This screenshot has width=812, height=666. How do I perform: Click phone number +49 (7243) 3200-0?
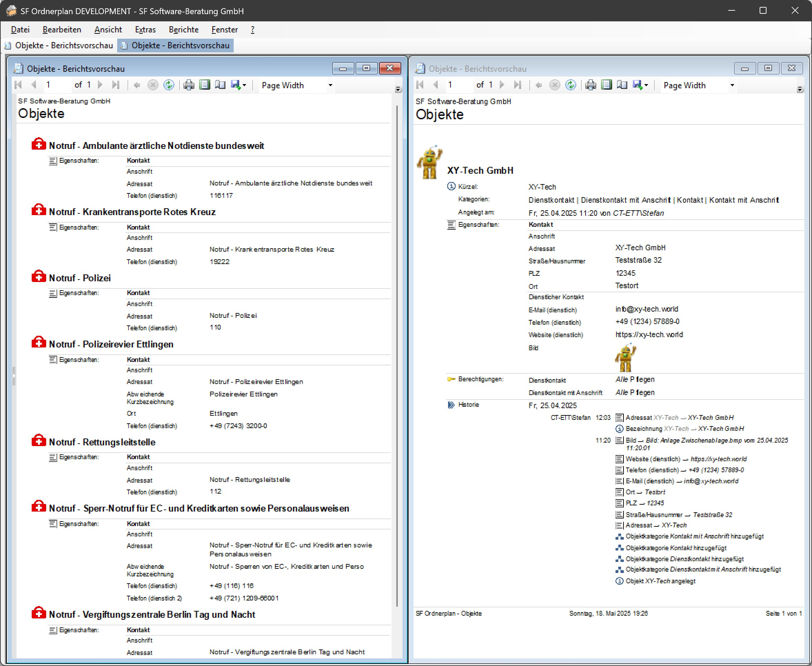point(238,426)
